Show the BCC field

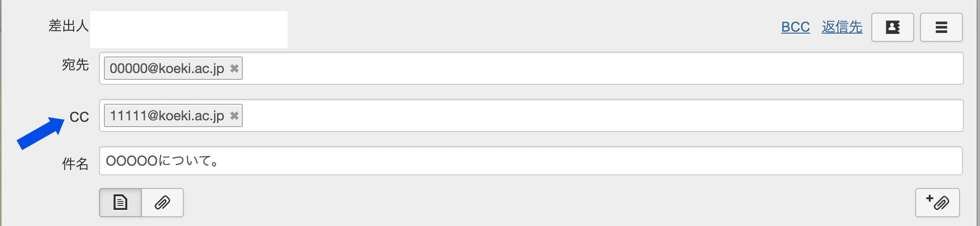tap(795, 27)
